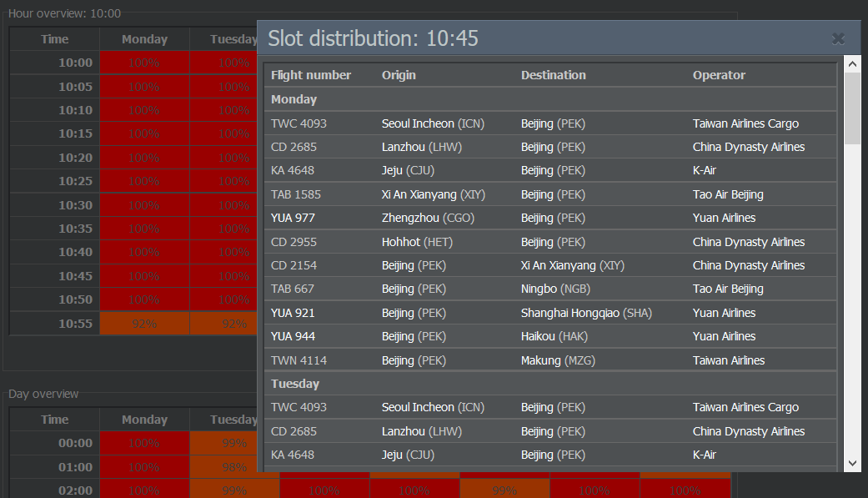Select flight YUA 977
The image size is (868, 498).
point(293,219)
